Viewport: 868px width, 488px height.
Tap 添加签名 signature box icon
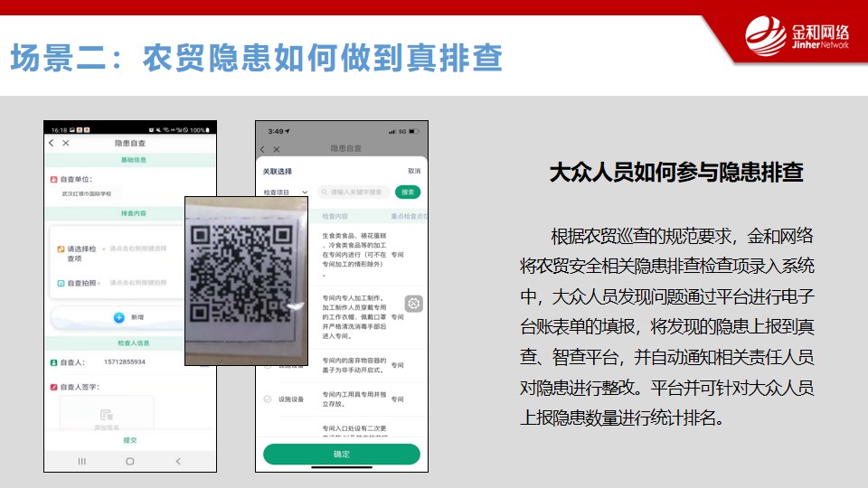tap(107, 415)
